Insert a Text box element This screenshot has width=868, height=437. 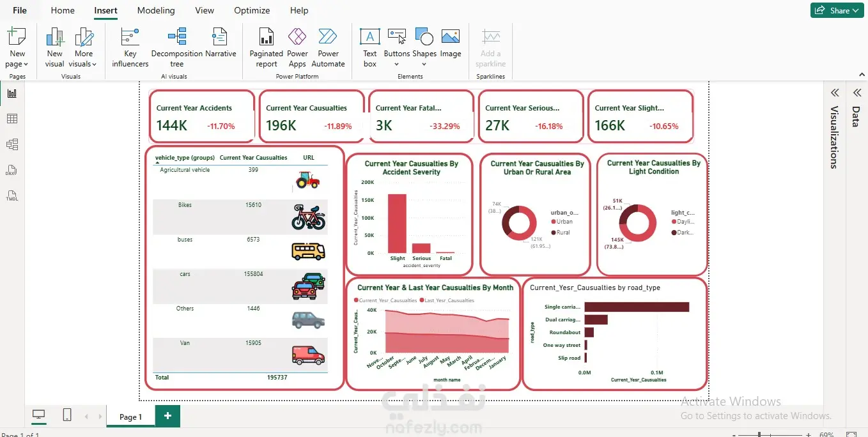370,47
